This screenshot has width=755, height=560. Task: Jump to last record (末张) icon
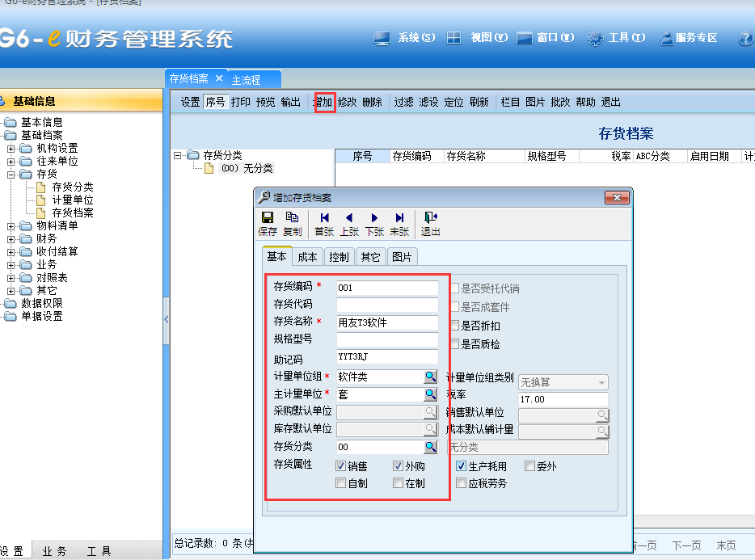[399, 217]
